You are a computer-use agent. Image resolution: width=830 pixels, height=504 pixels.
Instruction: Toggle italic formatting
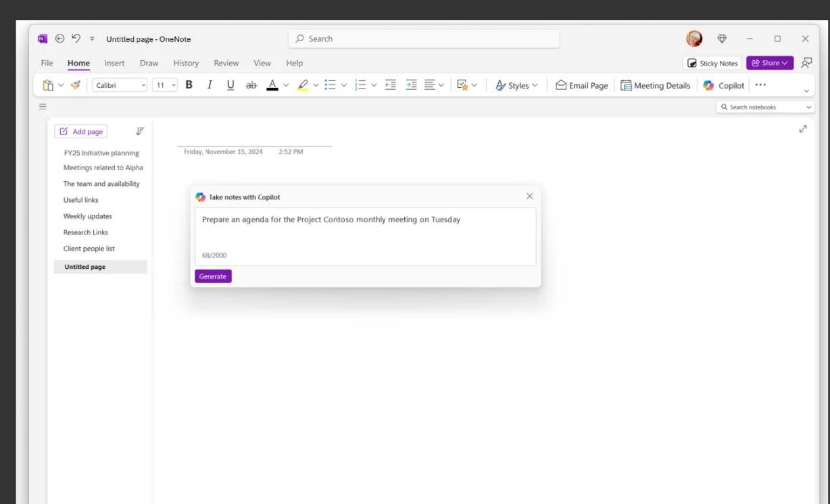pyautogui.click(x=210, y=85)
